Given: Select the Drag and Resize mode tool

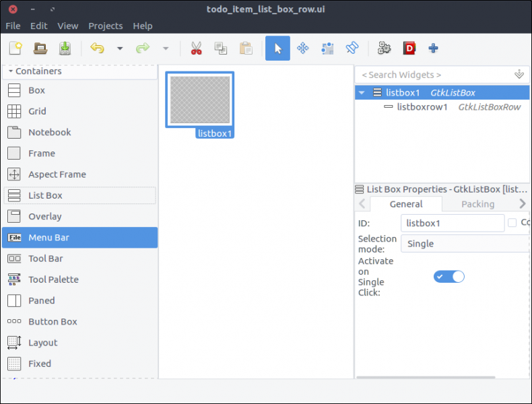Looking at the screenshot, I should coord(303,48).
